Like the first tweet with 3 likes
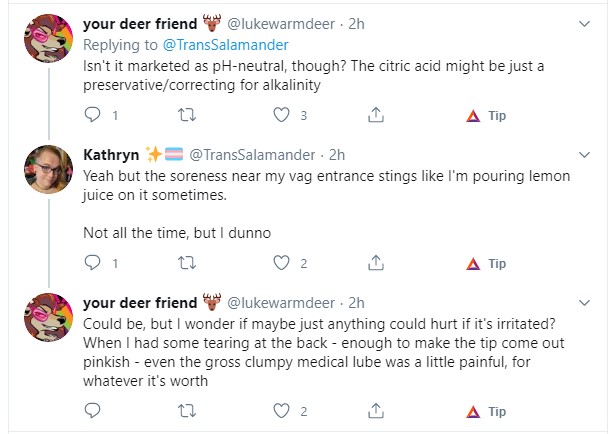The height and width of the screenshot is (434, 616). tap(281, 115)
